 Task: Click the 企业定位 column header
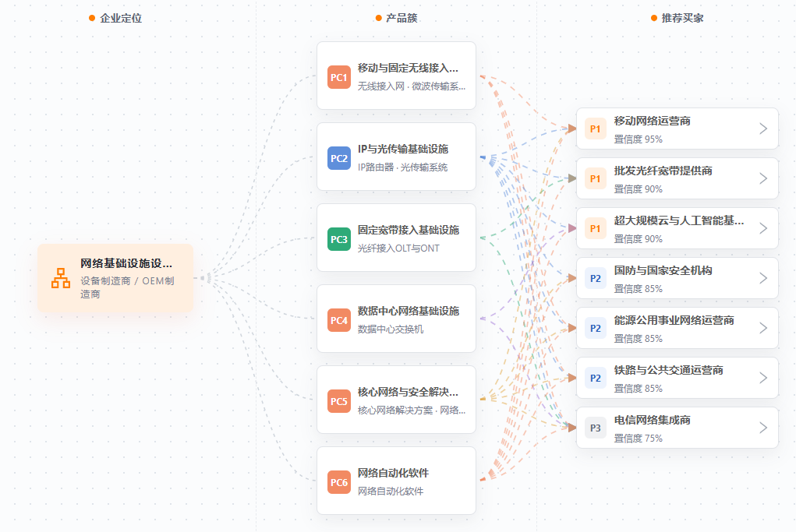point(121,18)
